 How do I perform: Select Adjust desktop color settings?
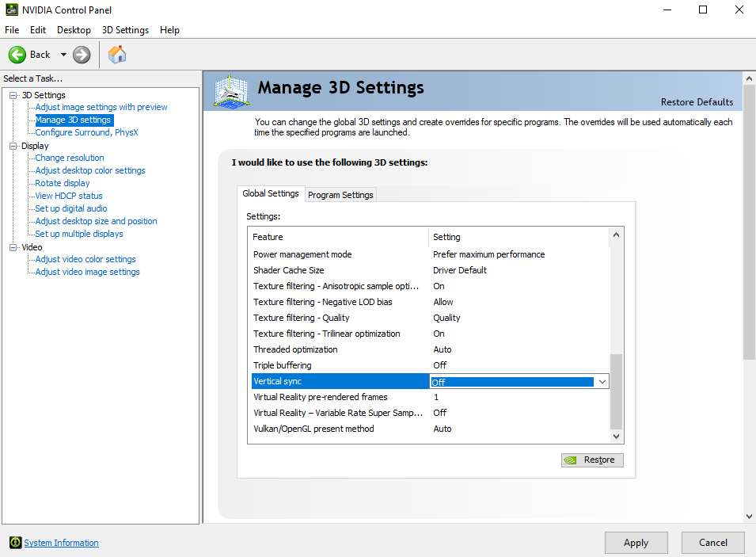tap(90, 170)
